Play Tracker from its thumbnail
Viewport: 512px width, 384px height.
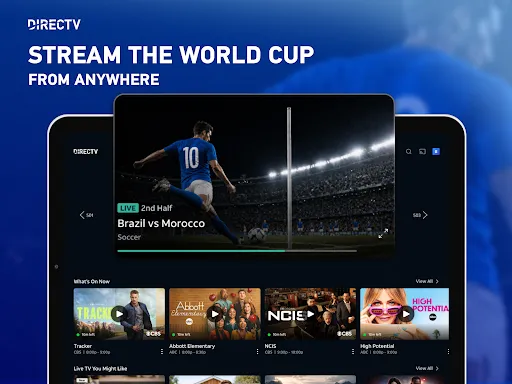pos(119,314)
